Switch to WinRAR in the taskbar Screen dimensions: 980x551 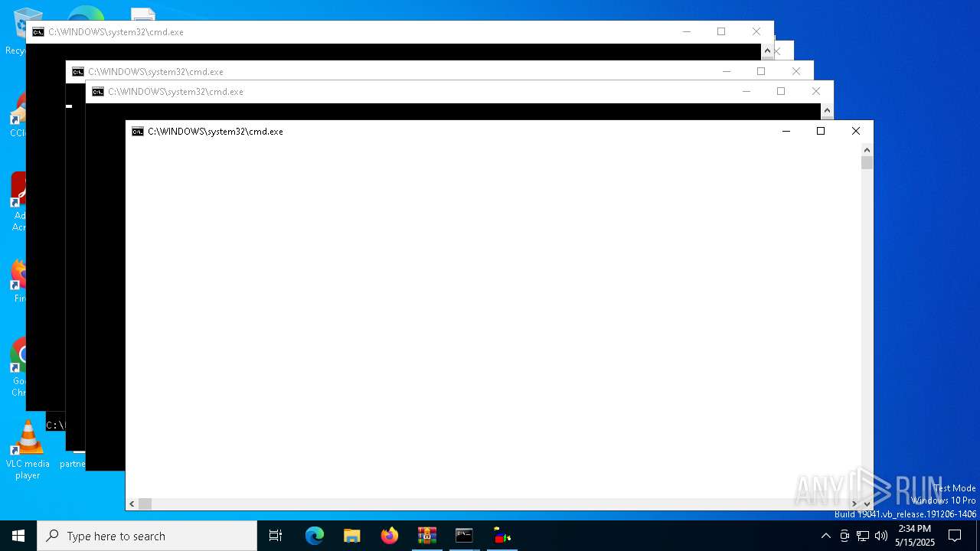click(427, 536)
